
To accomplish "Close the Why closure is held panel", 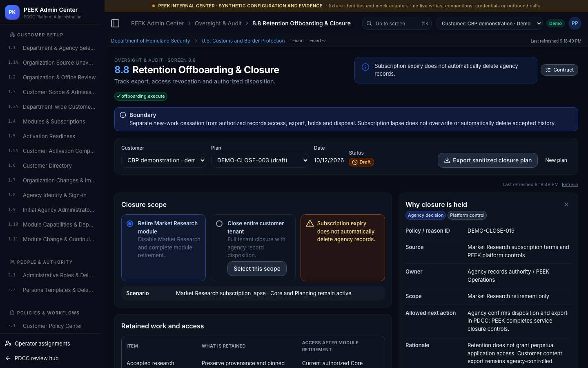I will [x=566, y=204].
